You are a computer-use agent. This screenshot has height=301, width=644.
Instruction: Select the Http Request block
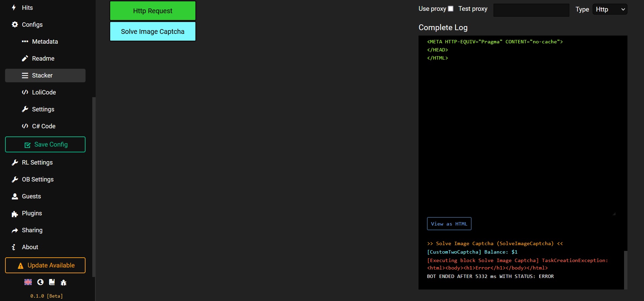click(153, 11)
